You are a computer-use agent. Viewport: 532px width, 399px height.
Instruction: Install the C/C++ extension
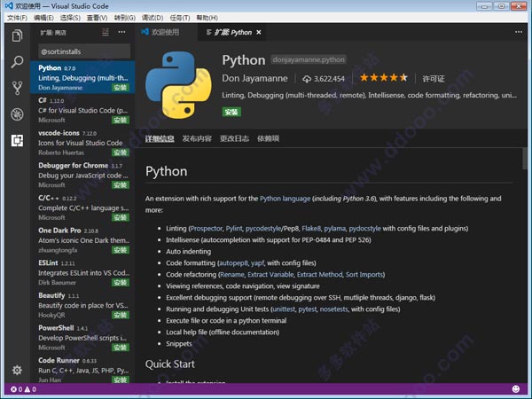(121, 217)
